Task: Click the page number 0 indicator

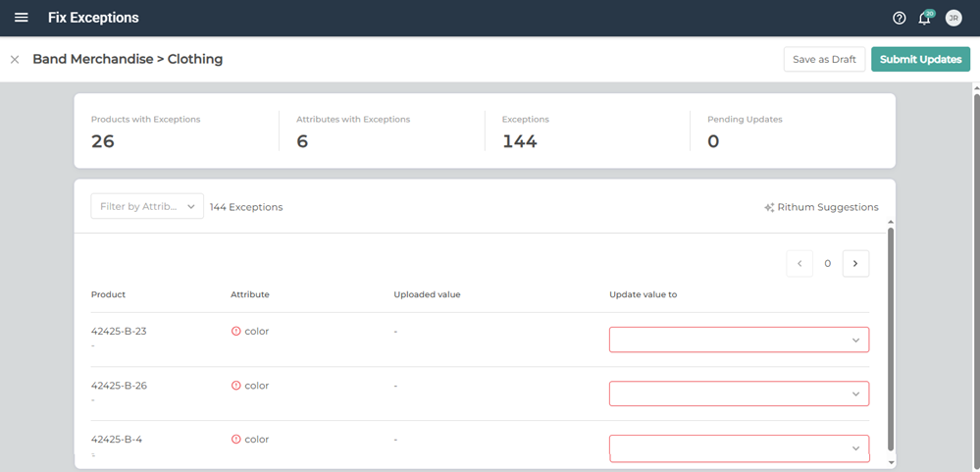Action: [x=828, y=264]
